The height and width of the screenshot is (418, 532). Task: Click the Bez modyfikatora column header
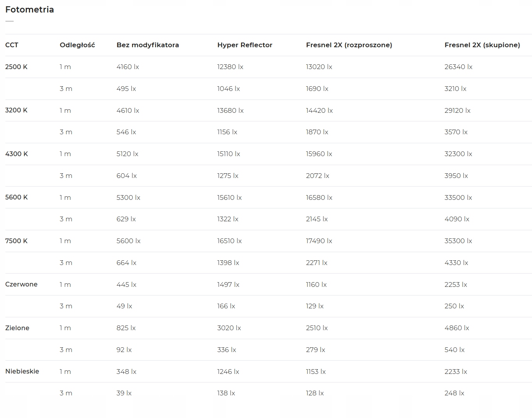147,45
